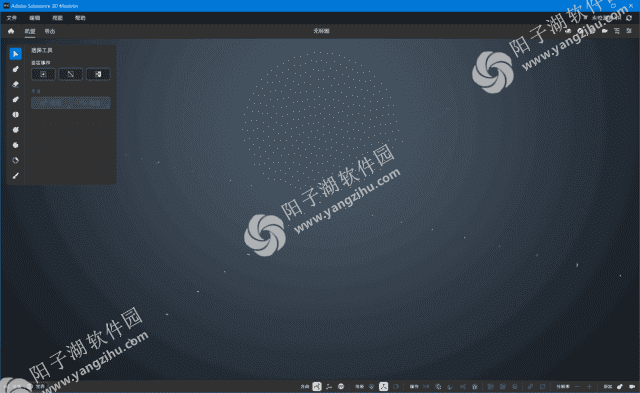Go to the Home screen icon
Image resolution: width=640 pixels, height=393 pixels.
(x=11, y=31)
